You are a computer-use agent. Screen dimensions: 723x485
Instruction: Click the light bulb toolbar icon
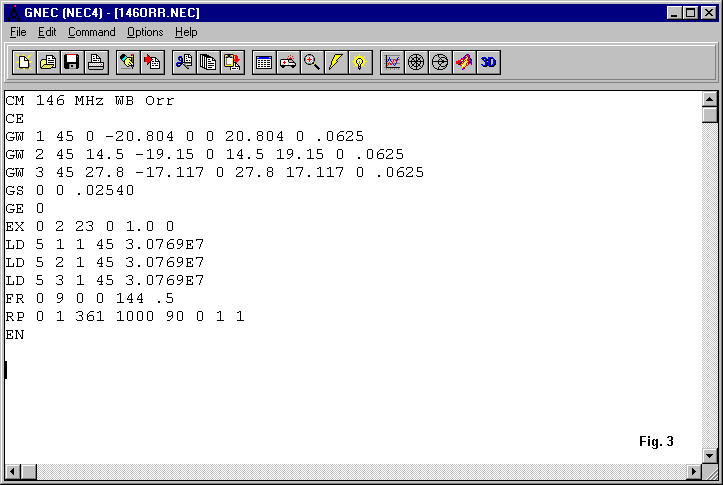[360, 62]
